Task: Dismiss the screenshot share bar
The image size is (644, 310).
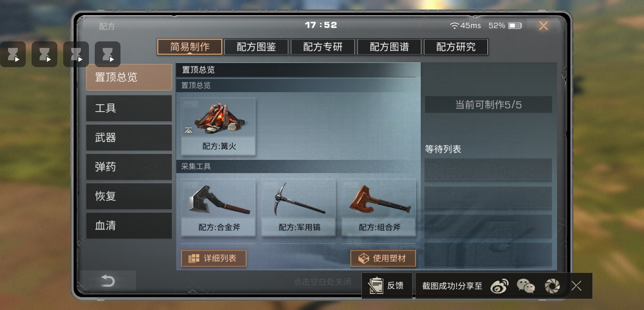Action: pyautogui.click(x=576, y=286)
